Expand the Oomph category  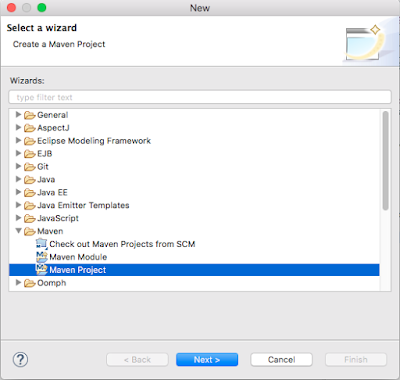pyautogui.click(x=18, y=283)
